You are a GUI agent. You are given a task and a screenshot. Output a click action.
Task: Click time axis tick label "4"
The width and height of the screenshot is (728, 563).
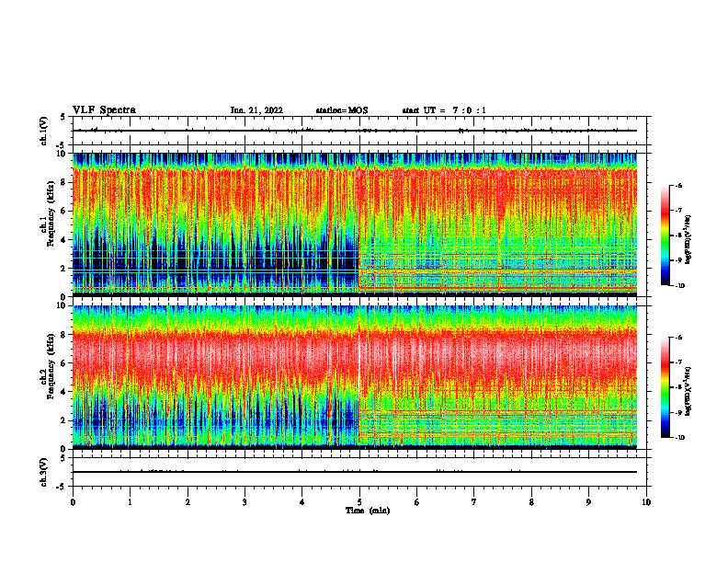click(x=302, y=502)
